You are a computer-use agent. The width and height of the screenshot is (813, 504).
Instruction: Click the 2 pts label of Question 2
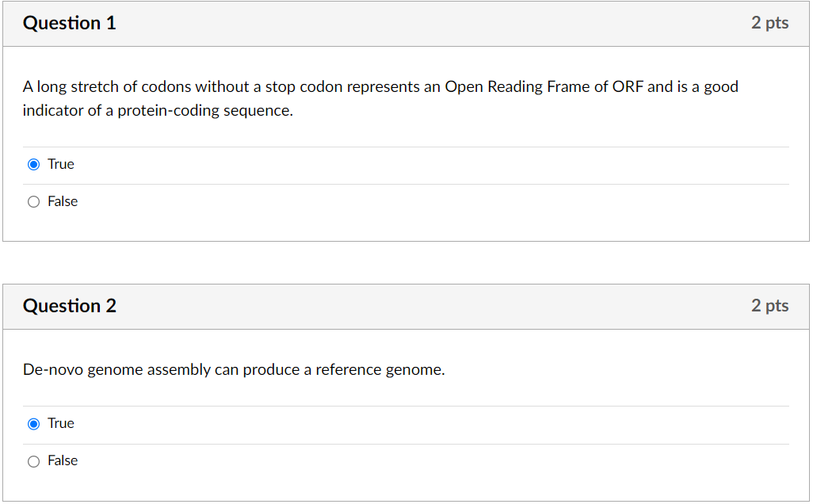(x=769, y=306)
